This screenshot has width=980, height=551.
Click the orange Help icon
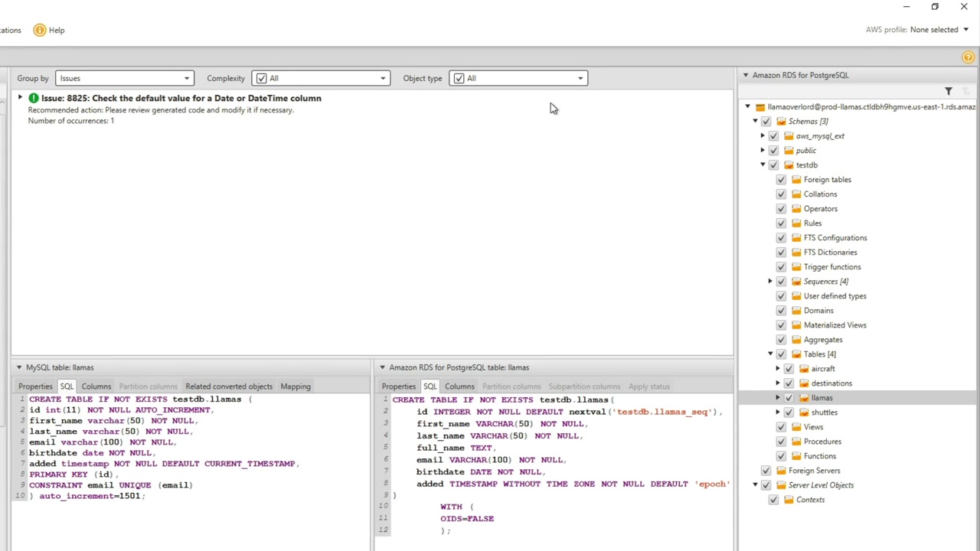[x=40, y=30]
